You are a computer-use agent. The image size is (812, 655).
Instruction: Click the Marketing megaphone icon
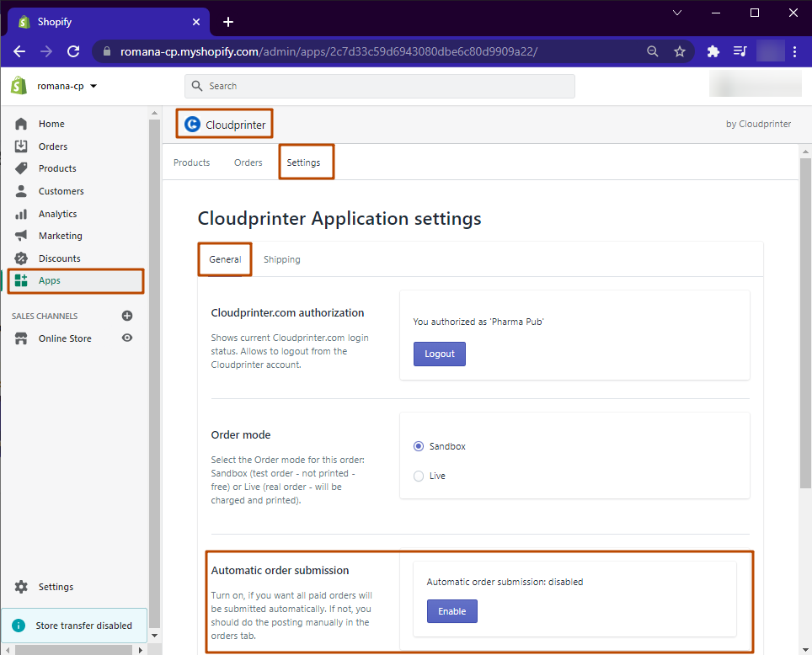tap(21, 236)
